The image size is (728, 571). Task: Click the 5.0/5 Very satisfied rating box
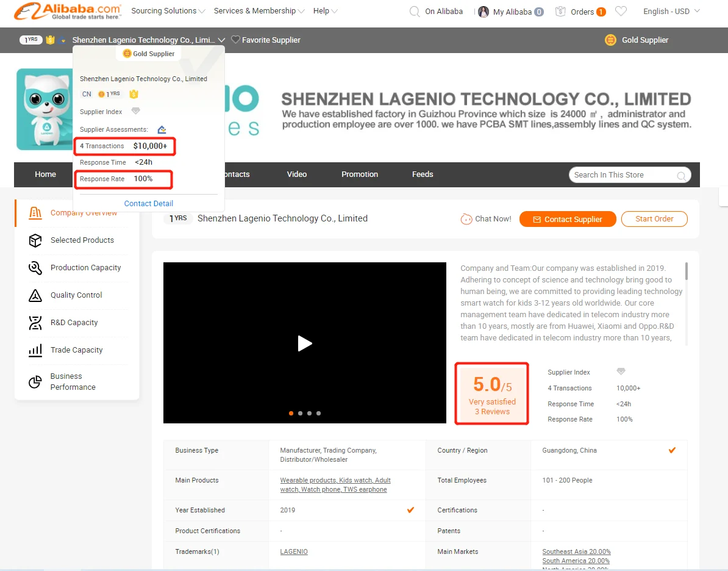pos(491,393)
